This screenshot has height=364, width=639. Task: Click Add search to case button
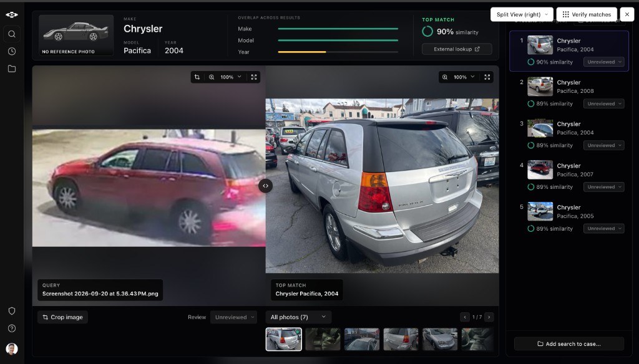tap(569, 343)
